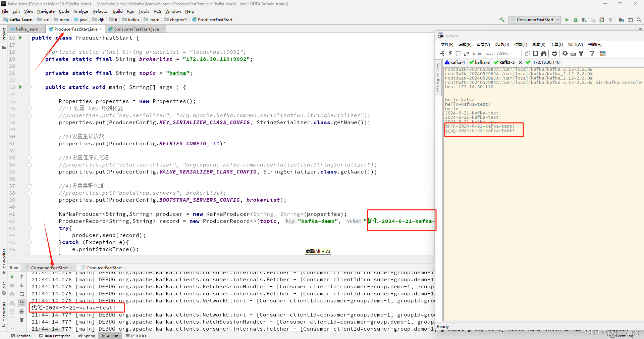This screenshot has height=339, width=644.
Task: Print the Run console output
Action: pos(22,311)
